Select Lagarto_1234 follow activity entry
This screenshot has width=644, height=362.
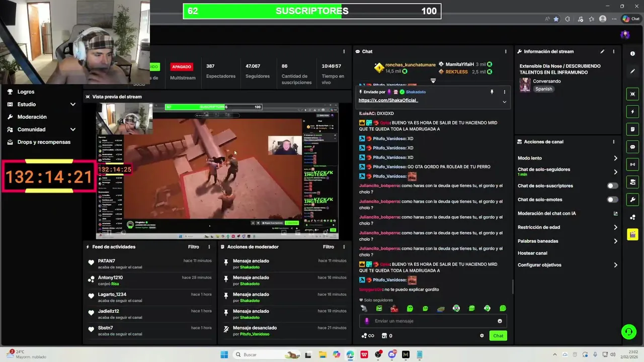coord(149,297)
